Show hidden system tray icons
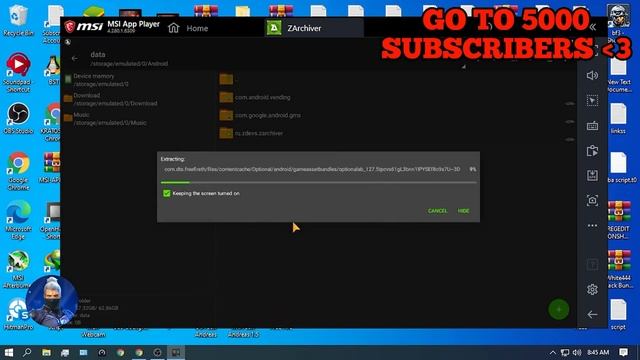 pyautogui.click(x=553, y=352)
